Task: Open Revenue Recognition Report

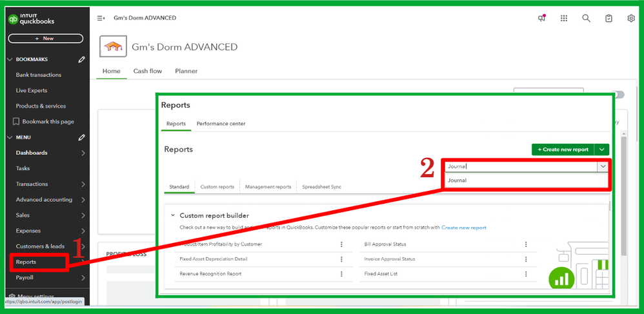Action: pyautogui.click(x=210, y=274)
